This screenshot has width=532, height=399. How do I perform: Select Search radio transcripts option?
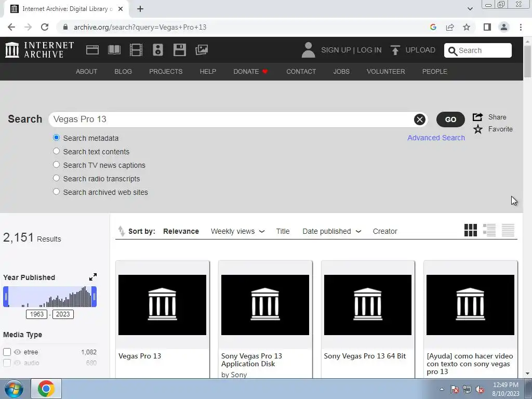(x=56, y=179)
